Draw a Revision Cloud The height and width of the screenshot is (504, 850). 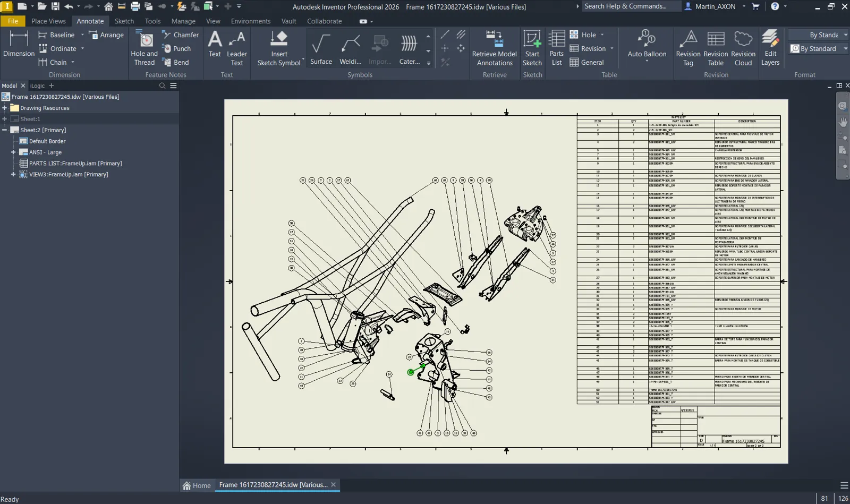pyautogui.click(x=743, y=48)
